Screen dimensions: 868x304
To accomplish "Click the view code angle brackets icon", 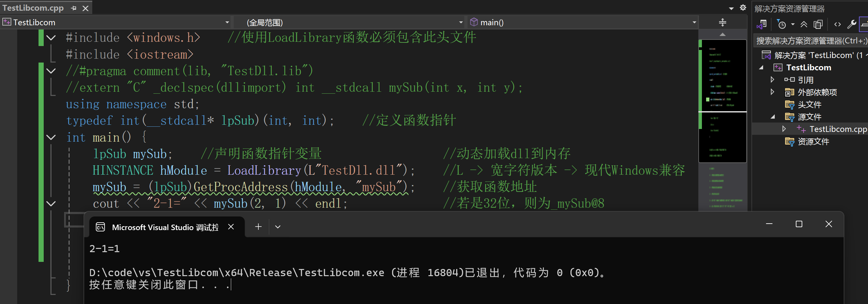I will (837, 24).
